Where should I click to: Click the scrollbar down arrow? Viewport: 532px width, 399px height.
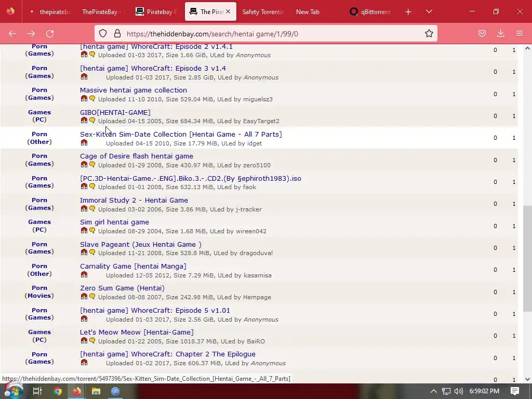point(527,379)
